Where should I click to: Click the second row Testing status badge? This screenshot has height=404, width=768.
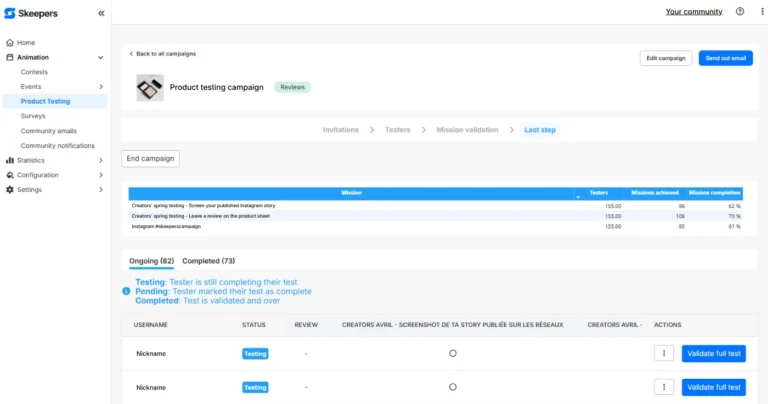255,387
